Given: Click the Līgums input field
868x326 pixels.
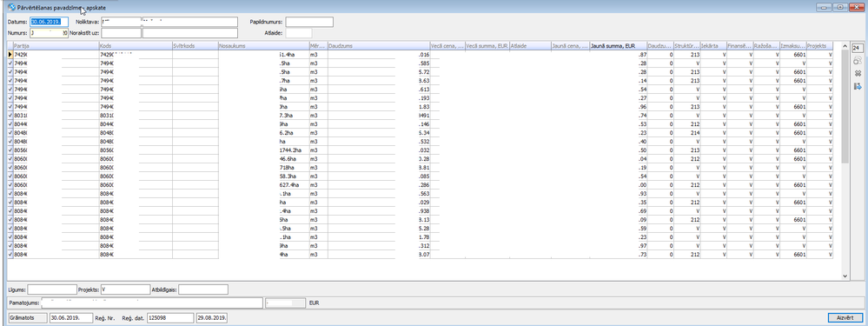Looking at the screenshot, I should click(x=52, y=289).
